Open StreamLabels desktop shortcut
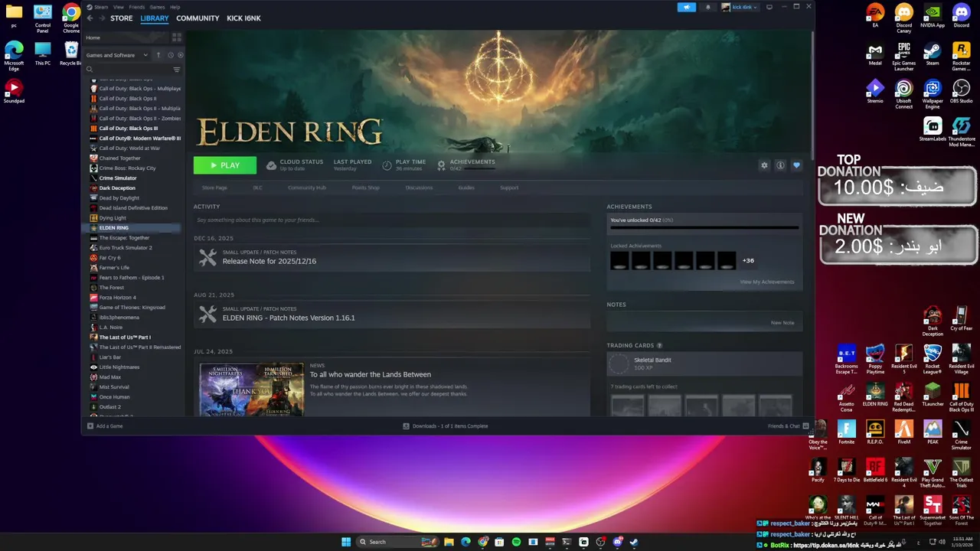 [x=933, y=130]
